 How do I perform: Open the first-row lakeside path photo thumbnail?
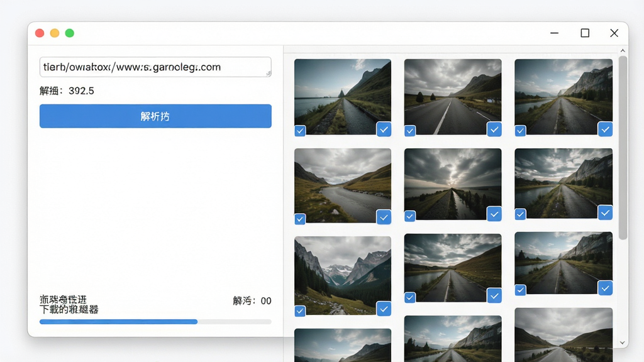pos(343,96)
